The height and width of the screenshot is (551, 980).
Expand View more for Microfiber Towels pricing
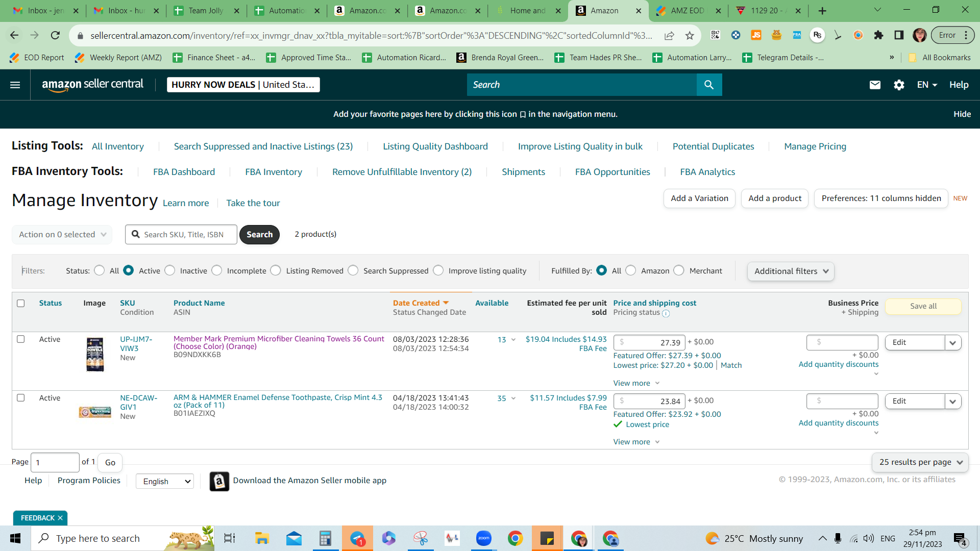coord(636,383)
